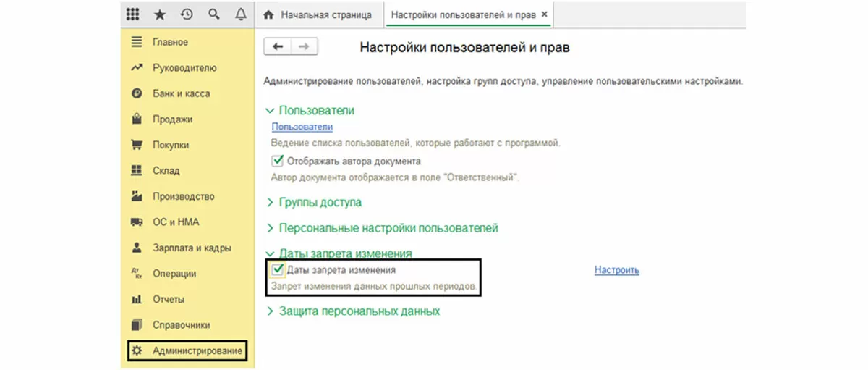This screenshot has height=370, width=868.
Task: Open the search magnifier icon
Action: point(213,14)
